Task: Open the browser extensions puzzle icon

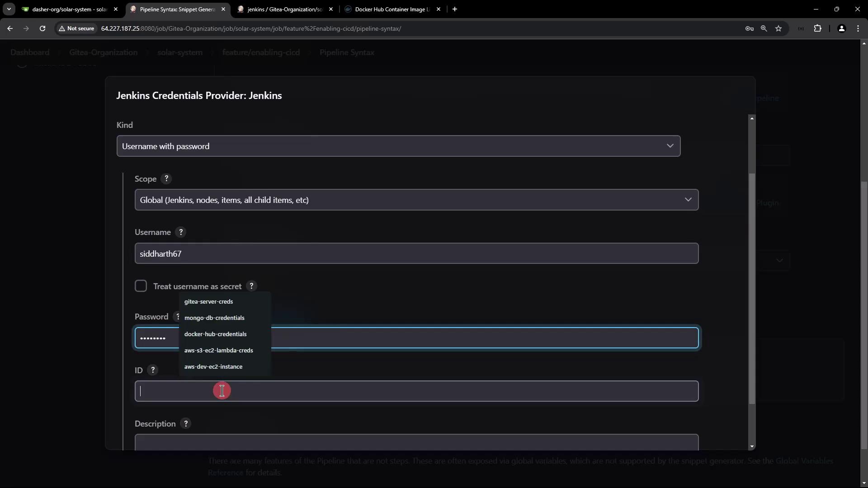Action: pos(817,28)
